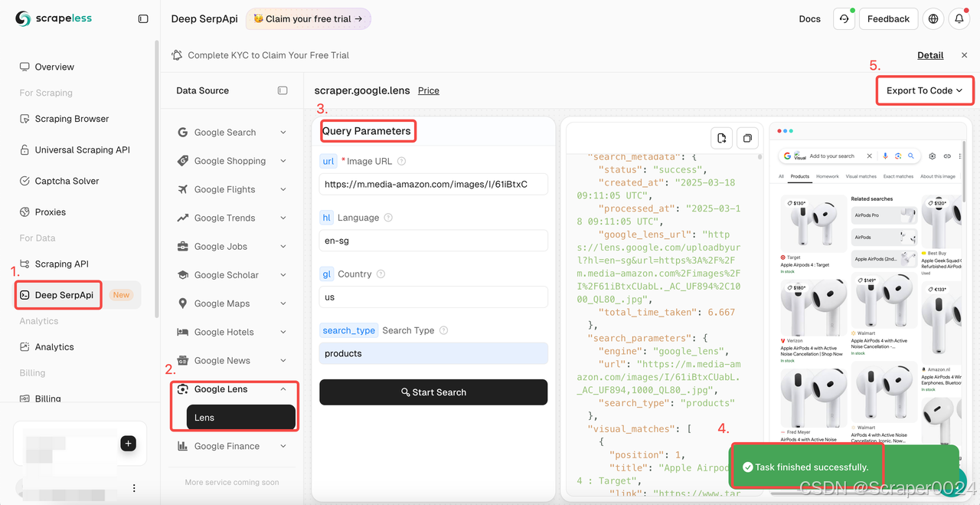Click the Start Search button
The height and width of the screenshot is (505, 980).
[433, 392]
